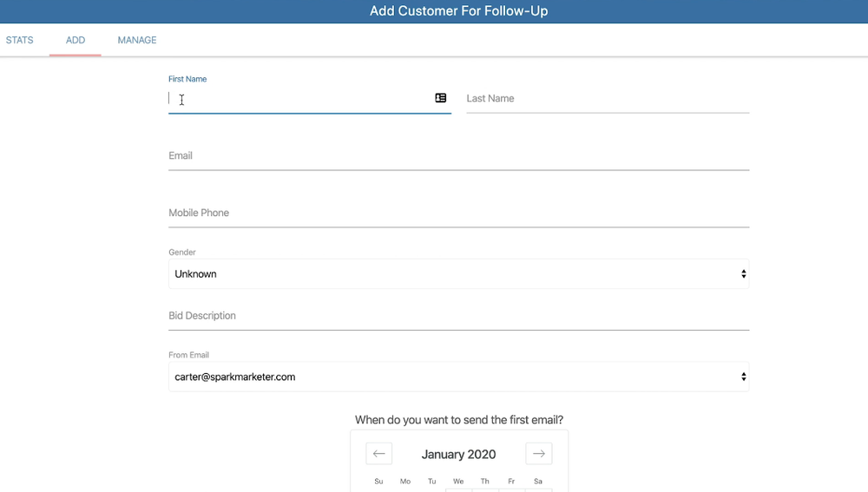Select the ADD tab
The height and width of the screenshot is (492, 868).
[76, 40]
